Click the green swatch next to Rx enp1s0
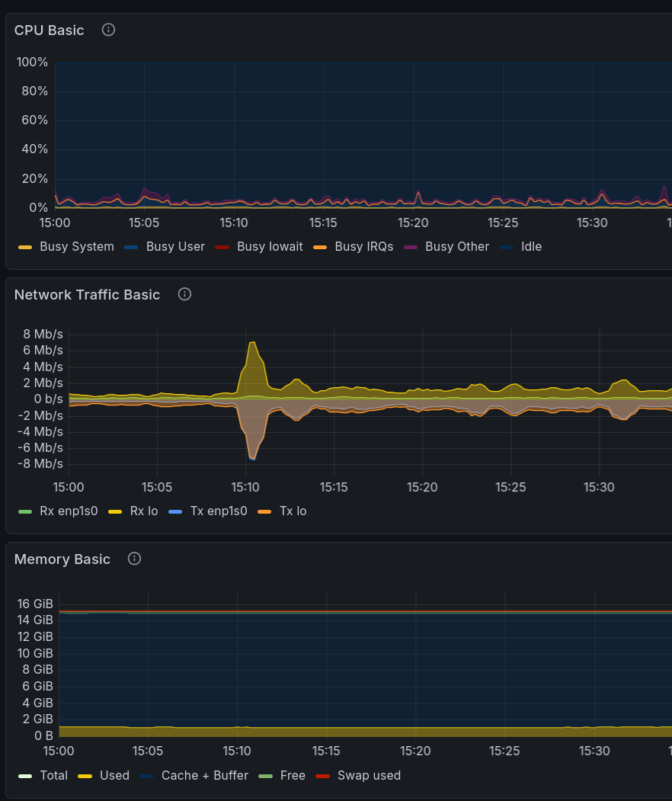672x801 pixels. (24, 511)
